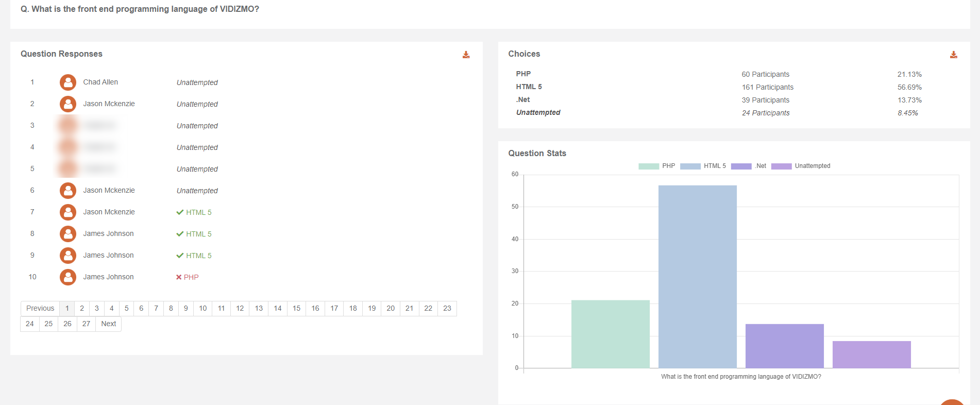Click the avatar in row 8

(x=67, y=234)
